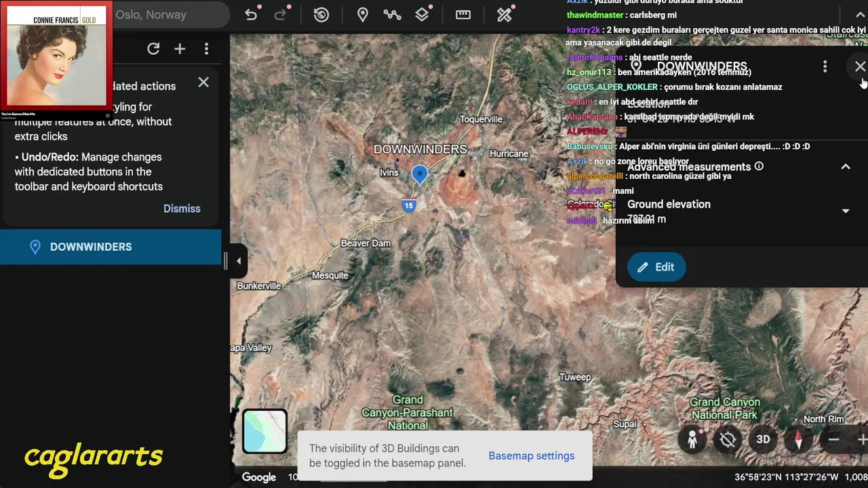Collapse the side panel arrow handle
The height and width of the screenshot is (488, 868).
[238, 261]
